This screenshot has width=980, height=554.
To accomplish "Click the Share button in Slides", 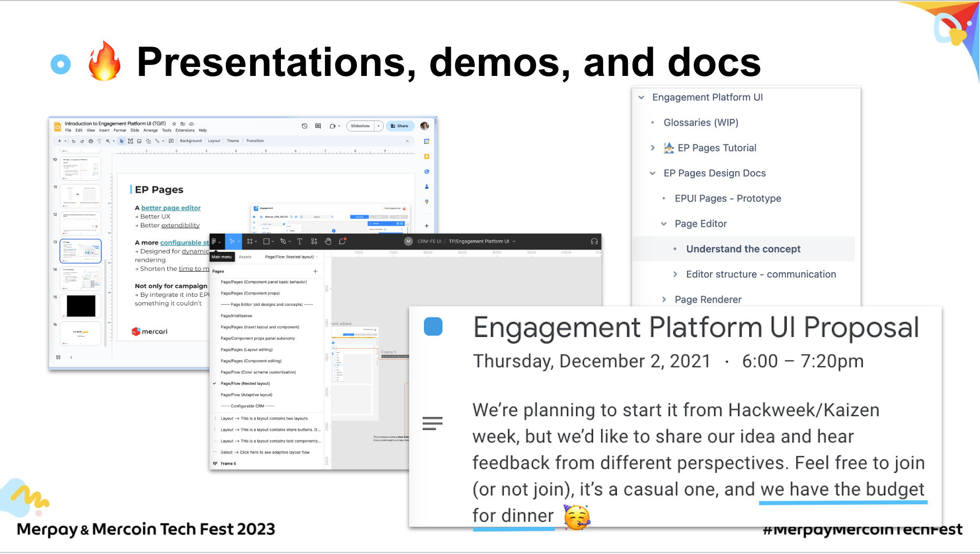I will [400, 126].
